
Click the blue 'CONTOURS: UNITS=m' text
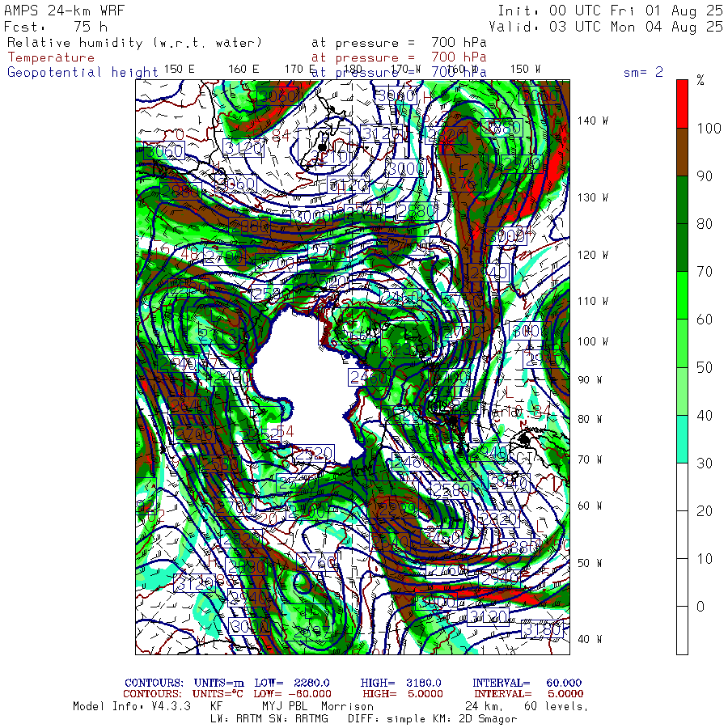point(184,683)
